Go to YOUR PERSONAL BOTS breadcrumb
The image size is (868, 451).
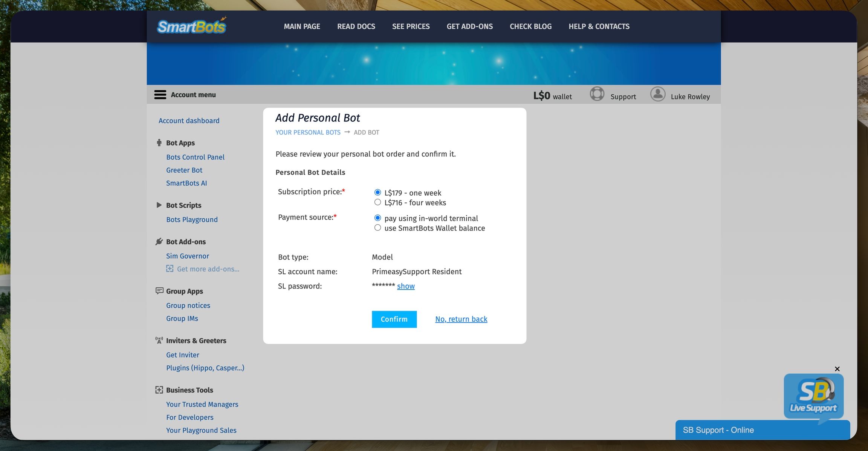pos(308,132)
